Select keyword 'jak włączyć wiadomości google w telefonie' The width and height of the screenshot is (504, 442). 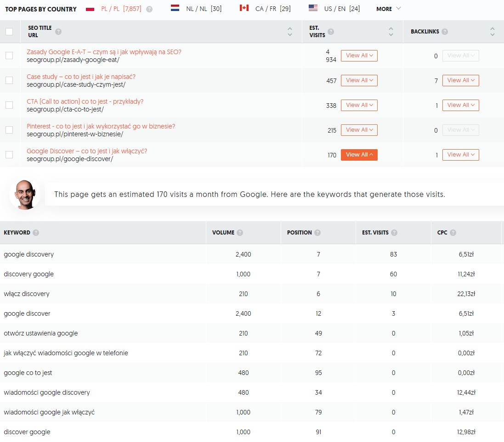[66, 353]
